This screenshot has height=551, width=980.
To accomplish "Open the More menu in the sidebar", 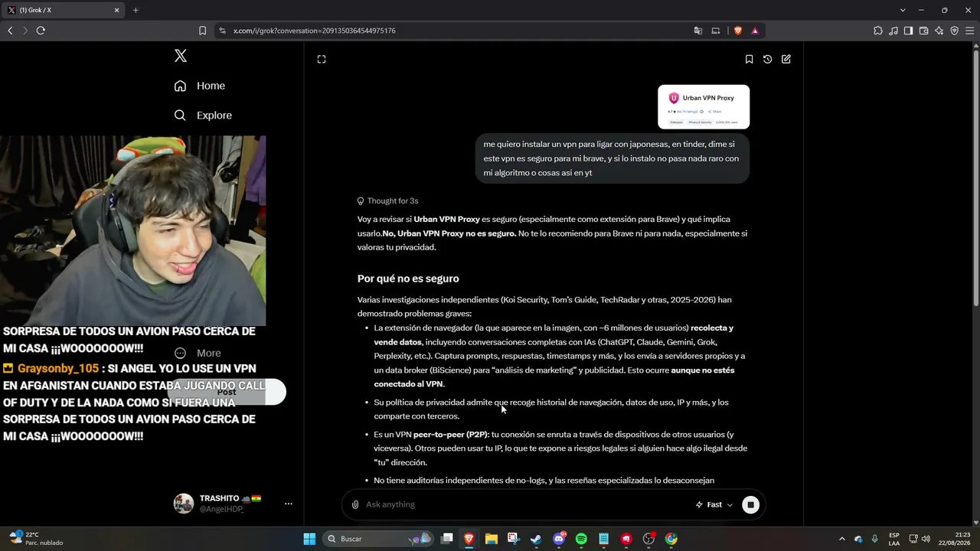I will (198, 353).
